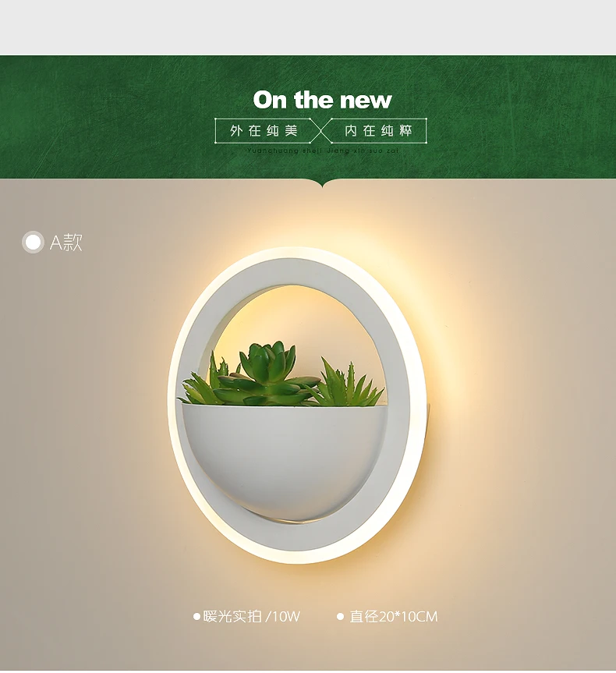Screen dimensions: 616x673
Task: Click the pointed notch below the green banner
Action: 322,183
